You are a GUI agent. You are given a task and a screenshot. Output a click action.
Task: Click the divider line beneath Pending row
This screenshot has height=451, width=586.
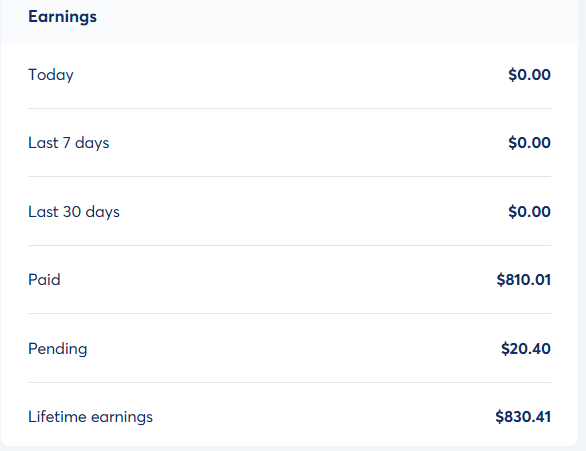(x=289, y=382)
